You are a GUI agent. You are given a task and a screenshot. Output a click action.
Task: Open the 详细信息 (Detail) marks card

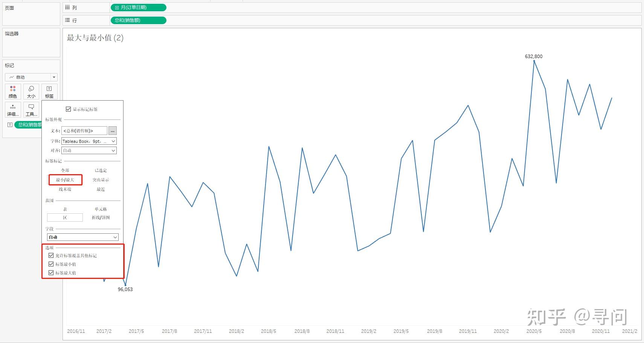(13, 110)
